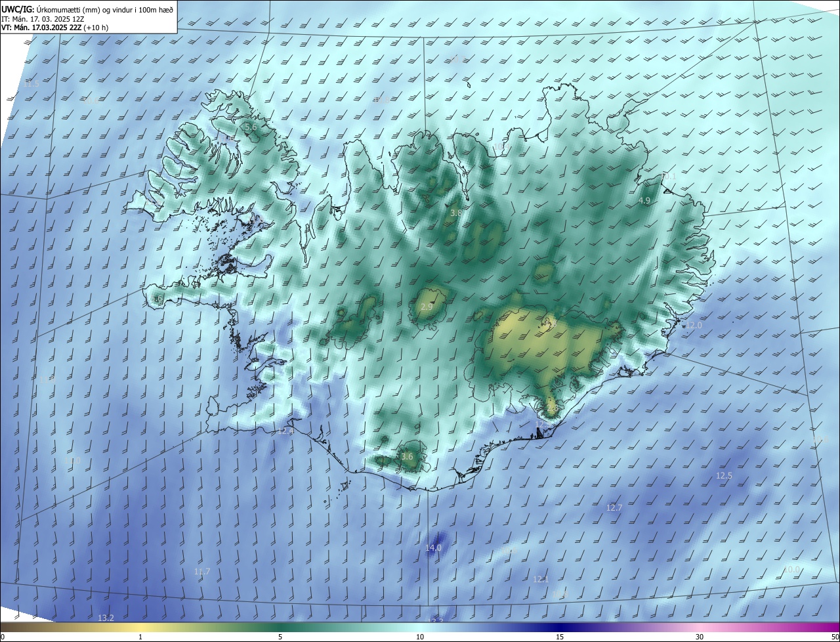Click the 14.0 value label
Image resolution: width=840 pixels, height=642 pixels.
click(x=434, y=548)
